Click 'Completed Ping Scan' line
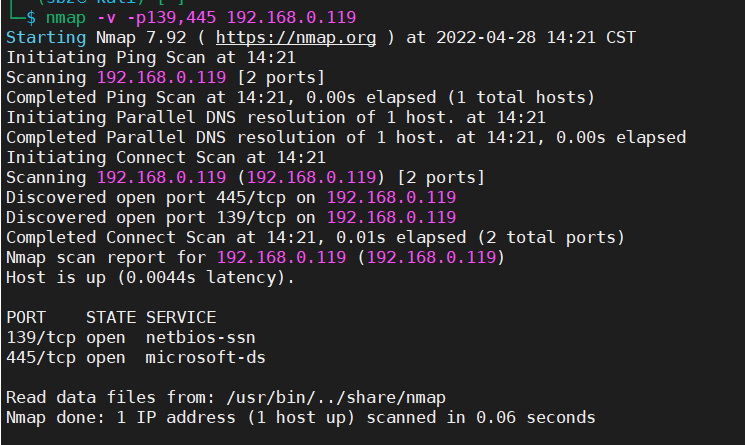 (x=300, y=97)
